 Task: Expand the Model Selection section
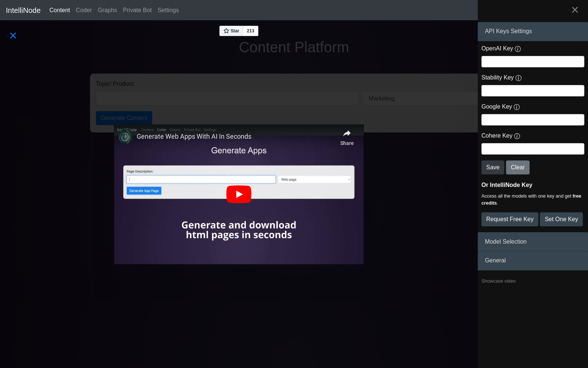pos(533,242)
